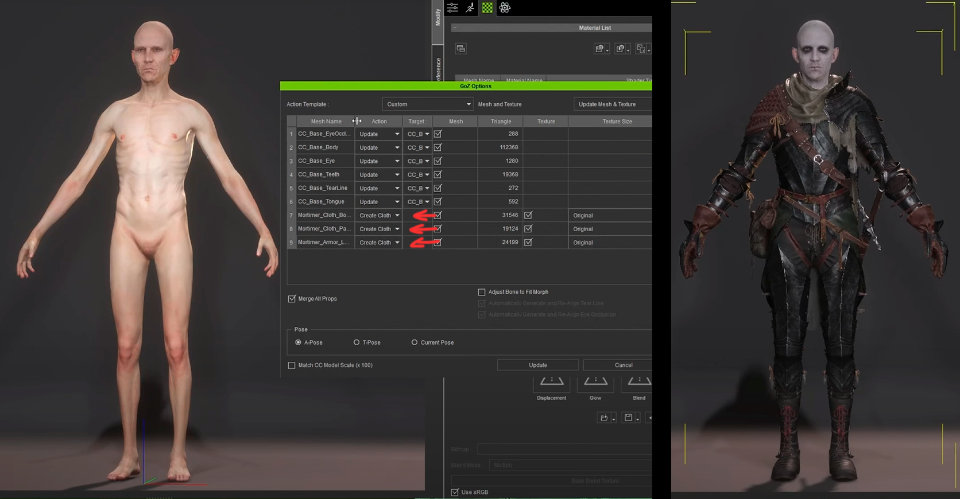The width and height of the screenshot is (960, 499).
Task: Uncheck Texture checkbox for Mortimer_Cloth row 7
Action: [x=528, y=215]
